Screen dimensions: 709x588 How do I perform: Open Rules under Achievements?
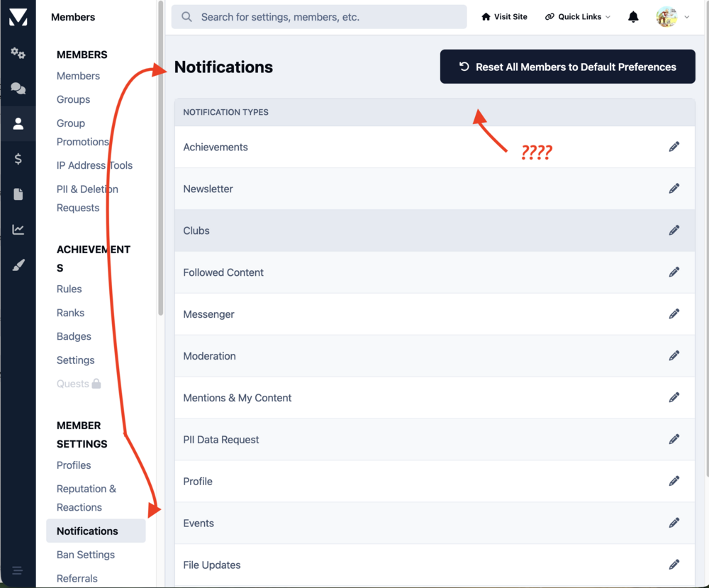tap(69, 289)
